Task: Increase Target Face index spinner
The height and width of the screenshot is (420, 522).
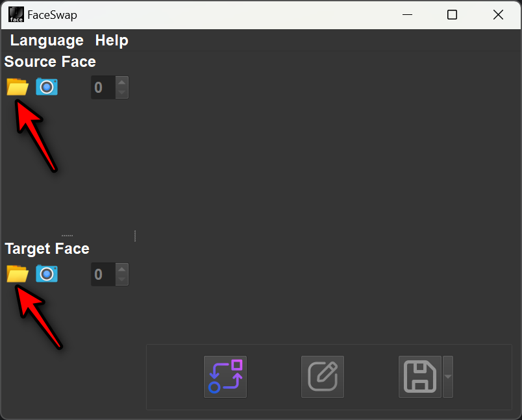Action: pos(122,269)
